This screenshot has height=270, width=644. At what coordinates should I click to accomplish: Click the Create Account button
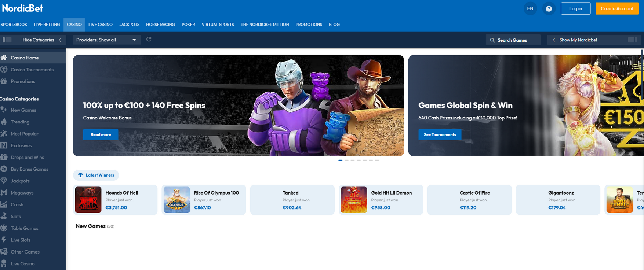pos(616,9)
